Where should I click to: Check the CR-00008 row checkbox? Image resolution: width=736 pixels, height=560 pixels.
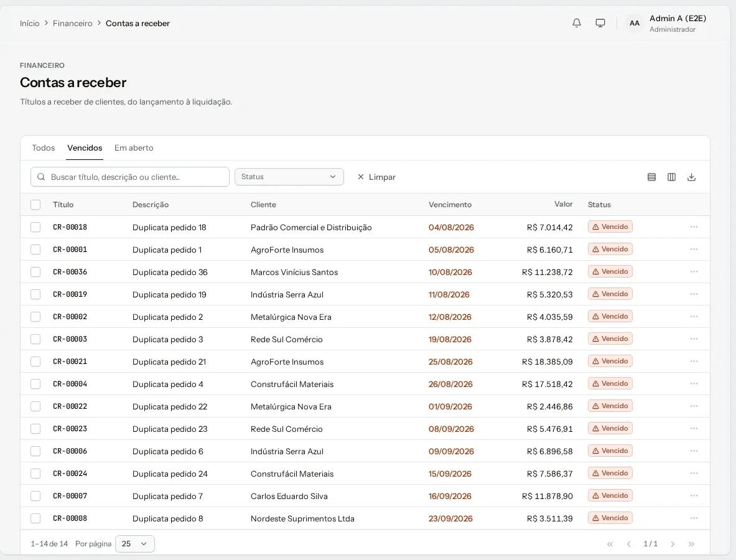point(35,518)
